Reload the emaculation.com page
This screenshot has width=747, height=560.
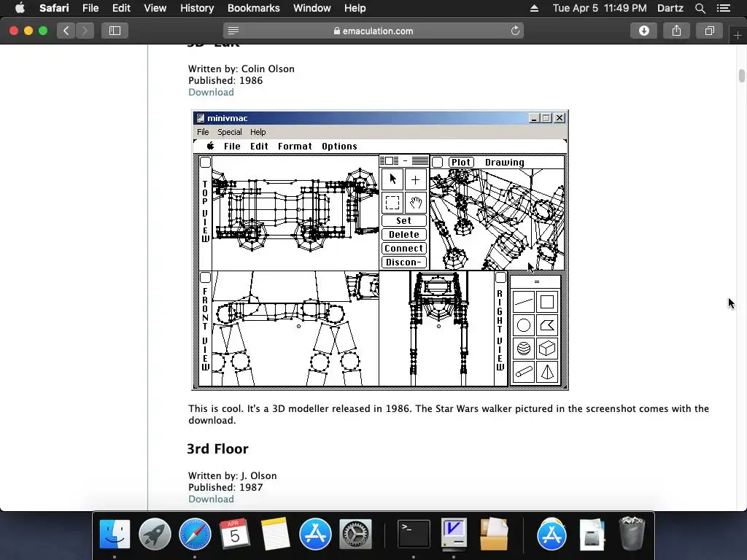[515, 31]
